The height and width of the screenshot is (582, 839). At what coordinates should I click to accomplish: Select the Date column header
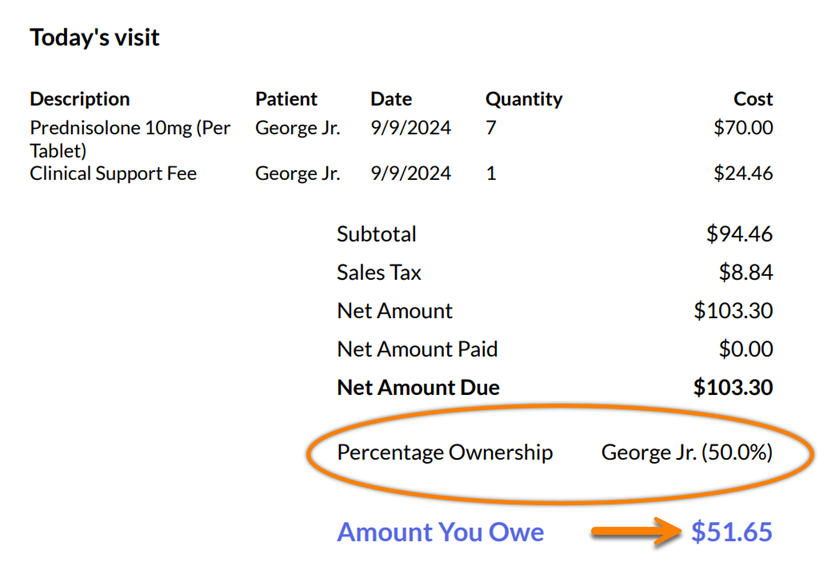(391, 99)
